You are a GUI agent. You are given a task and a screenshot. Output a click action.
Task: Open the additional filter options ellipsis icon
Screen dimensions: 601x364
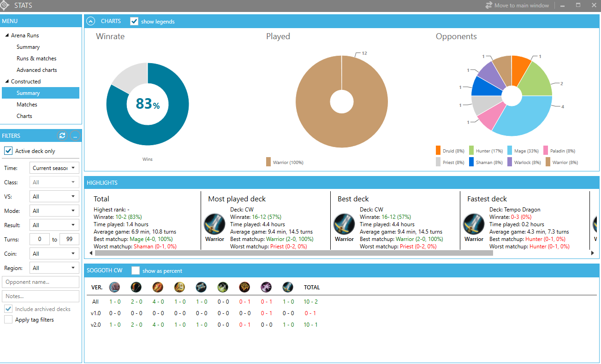(75, 135)
